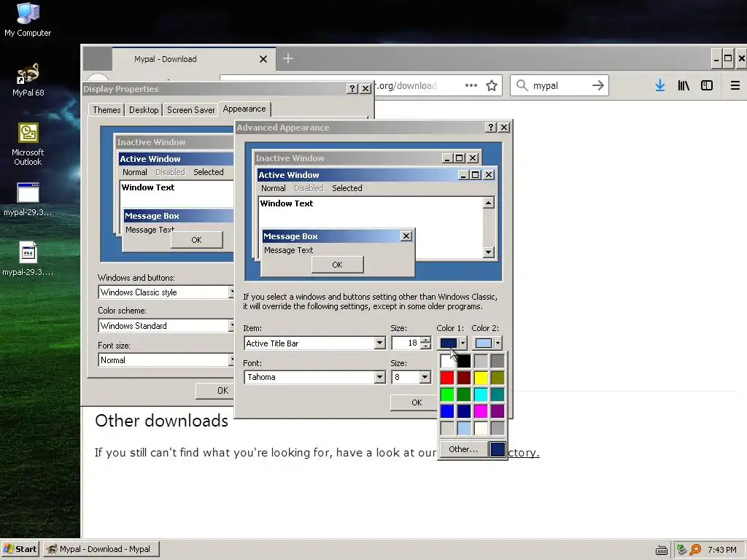The image size is (747, 560).
Task: Pick the purple color swatch
Action: click(498, 411)
